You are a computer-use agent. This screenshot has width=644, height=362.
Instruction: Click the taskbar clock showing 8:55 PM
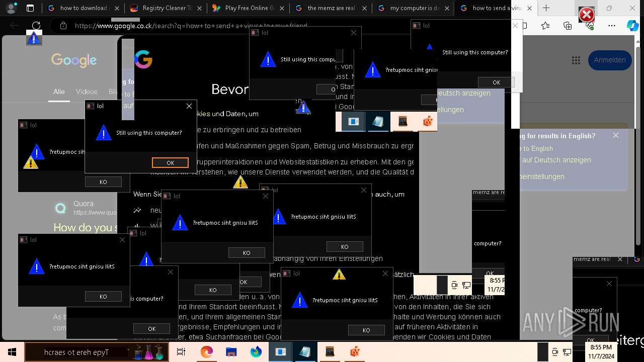(601, 352)
